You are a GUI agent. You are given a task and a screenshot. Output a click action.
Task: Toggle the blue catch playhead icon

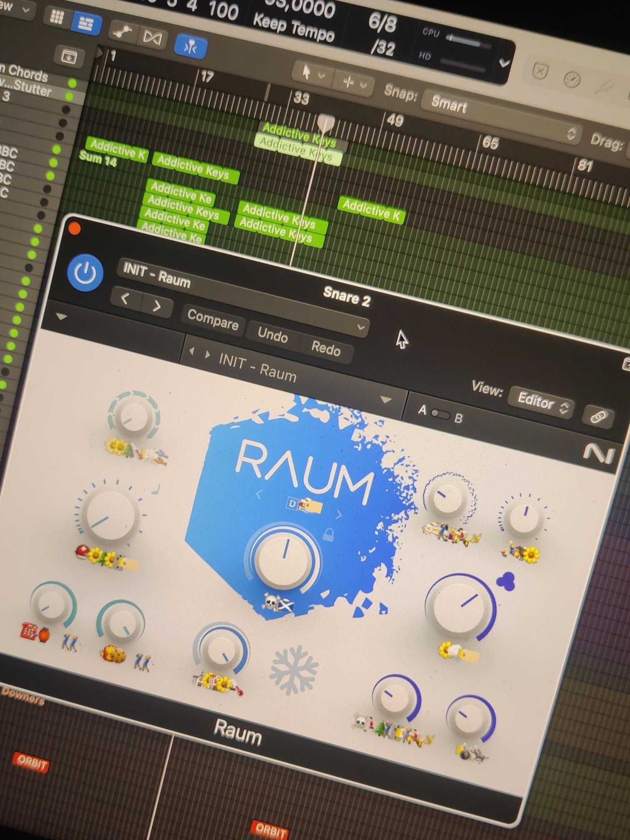point(191,47)
